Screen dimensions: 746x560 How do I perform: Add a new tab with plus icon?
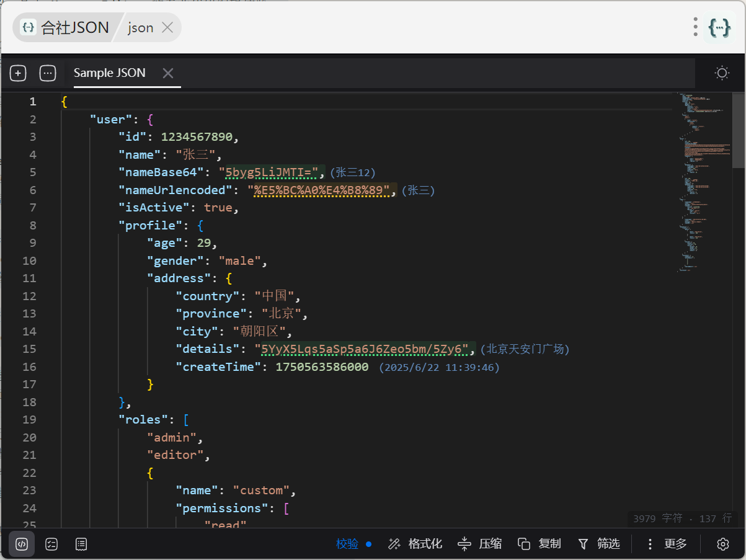pyautogui.click(x=18, y=73)
